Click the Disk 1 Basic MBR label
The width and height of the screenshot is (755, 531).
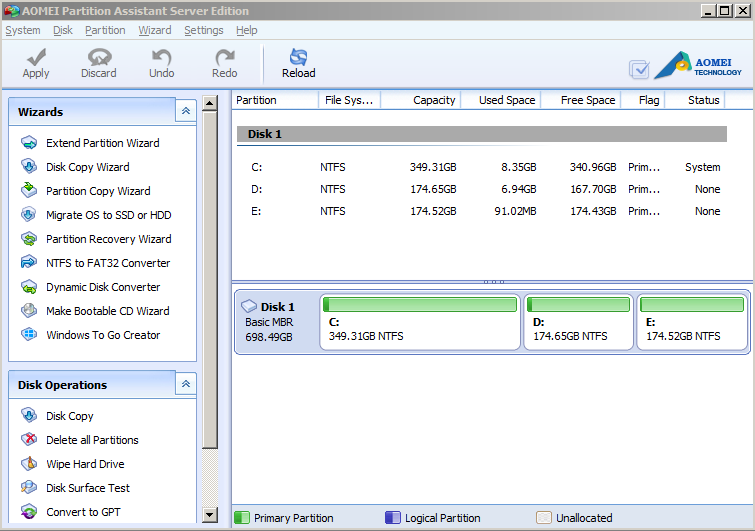point(269,322)
